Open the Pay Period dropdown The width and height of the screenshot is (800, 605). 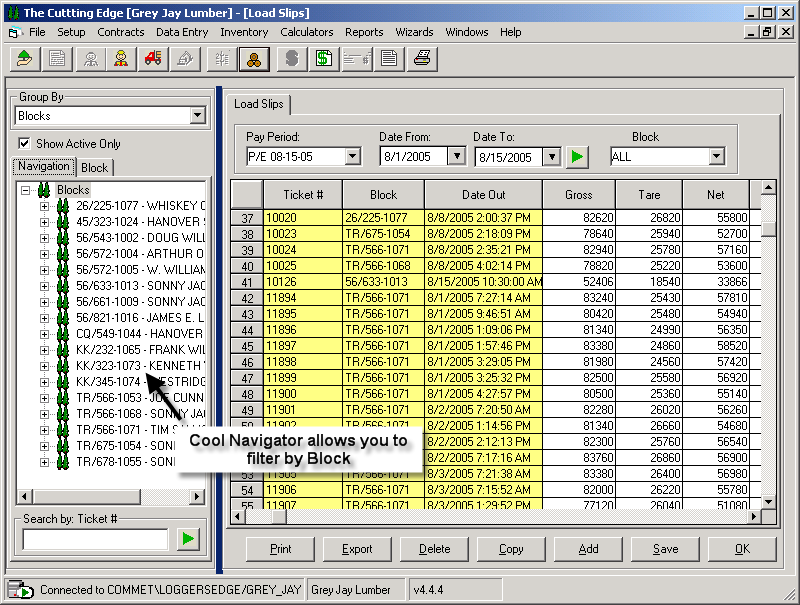coord(352,157)
